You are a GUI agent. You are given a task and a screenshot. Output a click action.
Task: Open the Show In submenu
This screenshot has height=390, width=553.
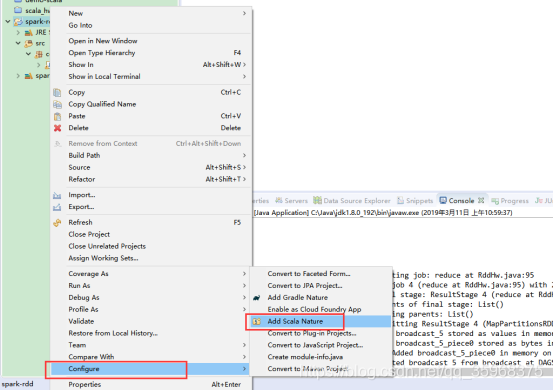(x=152, y=65)
